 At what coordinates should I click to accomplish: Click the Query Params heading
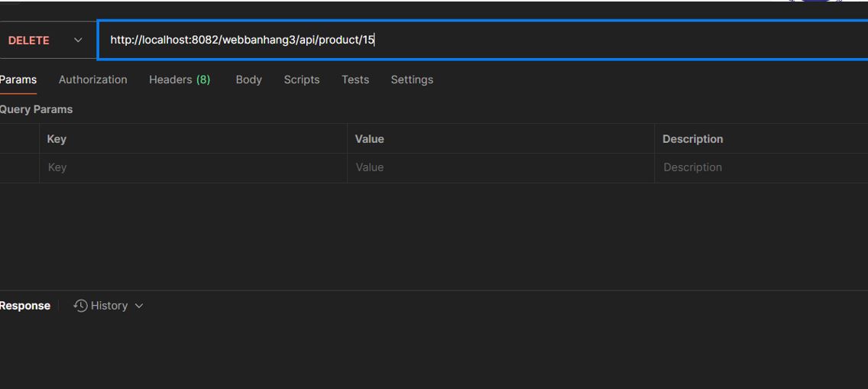coord(36,109)
